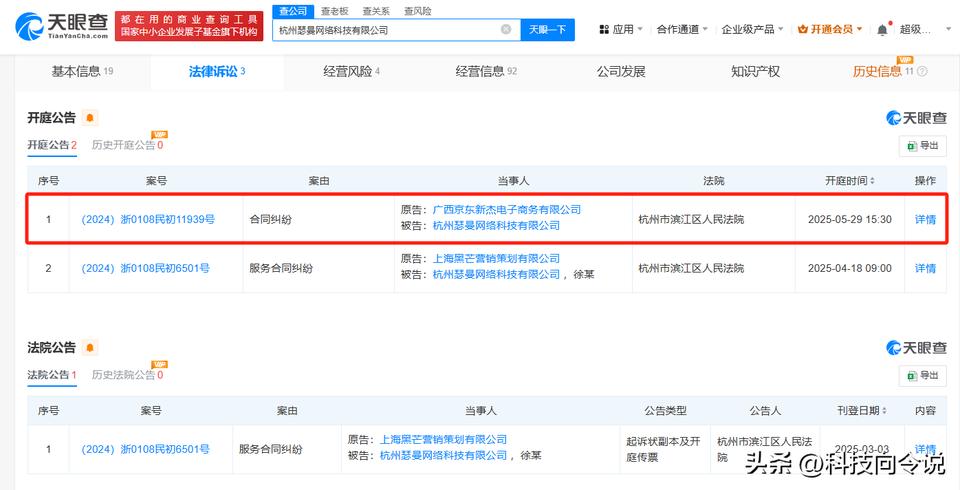Sort by 刊登日期 column arrows

(884, 410)
